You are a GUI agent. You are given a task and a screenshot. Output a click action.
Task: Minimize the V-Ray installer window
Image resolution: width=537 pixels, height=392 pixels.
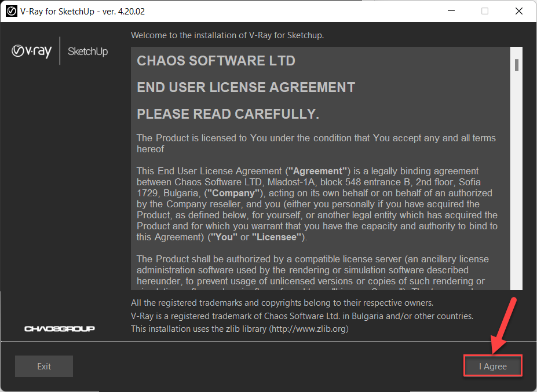(451, 11)
